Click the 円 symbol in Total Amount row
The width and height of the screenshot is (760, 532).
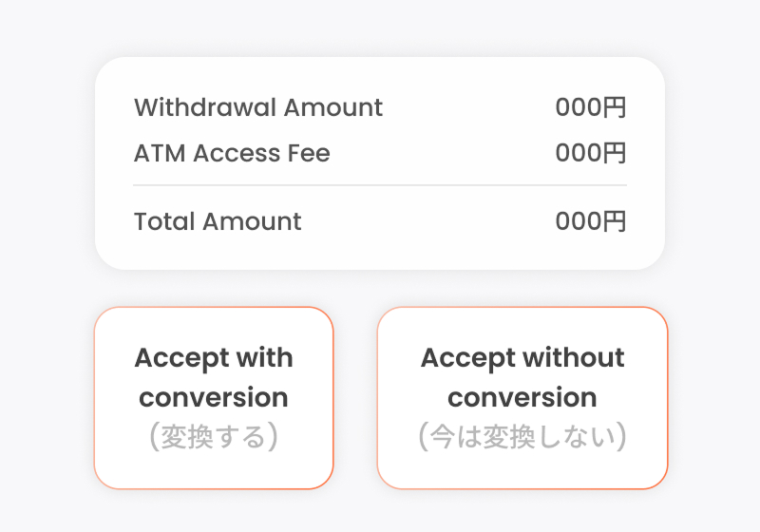(x=616, y=221)
